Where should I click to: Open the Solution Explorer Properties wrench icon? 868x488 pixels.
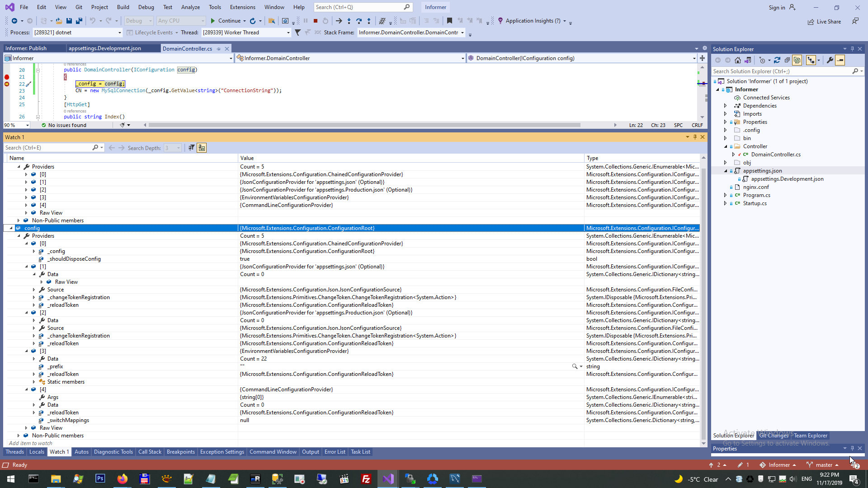[830, 60]
